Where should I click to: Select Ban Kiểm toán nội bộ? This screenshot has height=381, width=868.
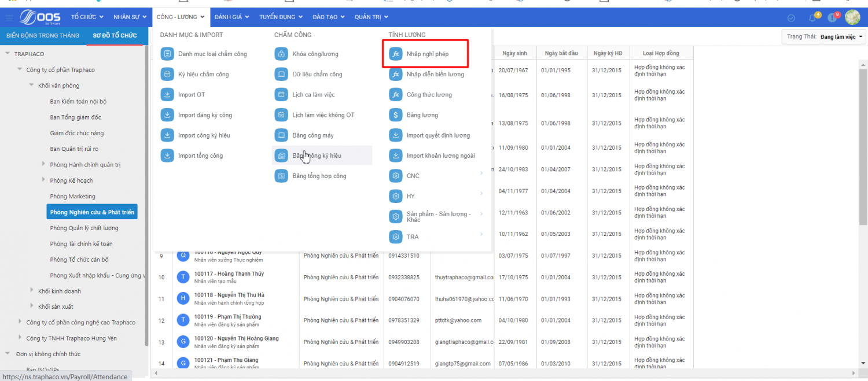point(78,101)
